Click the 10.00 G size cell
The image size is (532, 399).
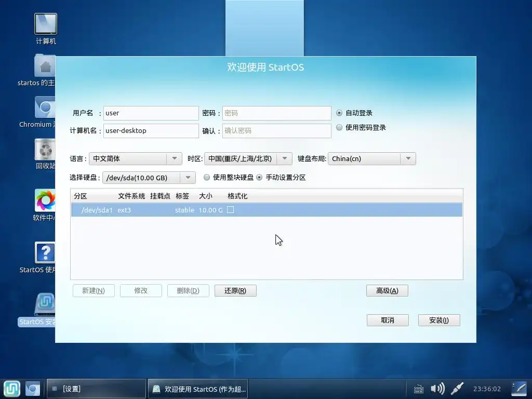(x=211, y=210)
